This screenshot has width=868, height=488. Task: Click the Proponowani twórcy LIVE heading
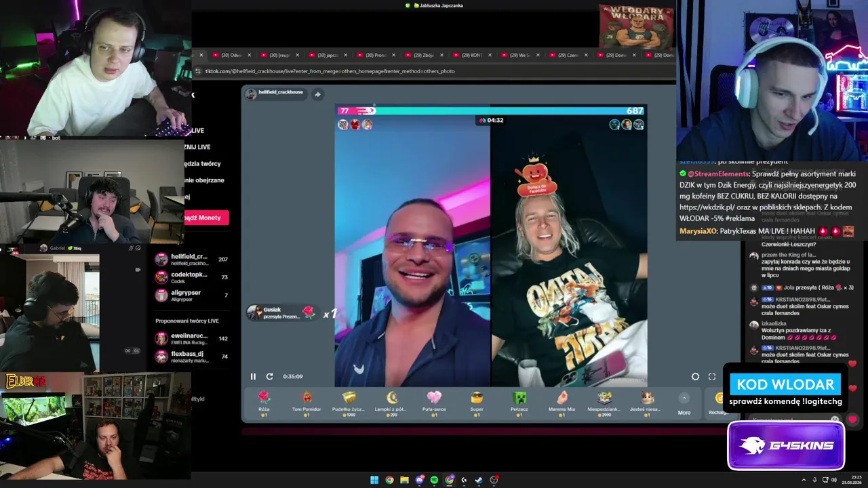click(187, 321)
